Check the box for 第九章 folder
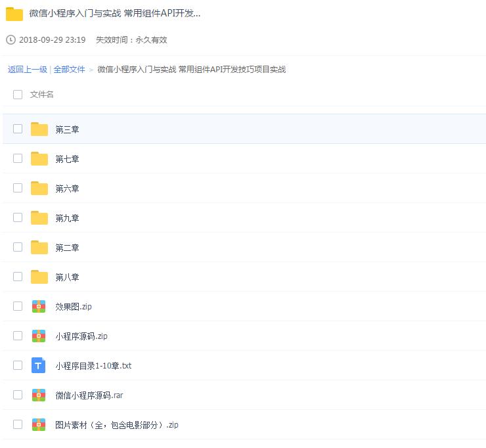This screenshot has width=486, height=448. [18, 217]
